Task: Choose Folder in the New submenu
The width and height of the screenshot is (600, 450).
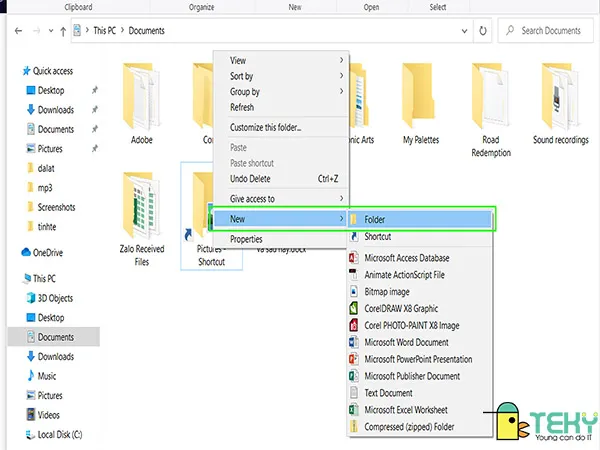Action: [x=375, y=219]
